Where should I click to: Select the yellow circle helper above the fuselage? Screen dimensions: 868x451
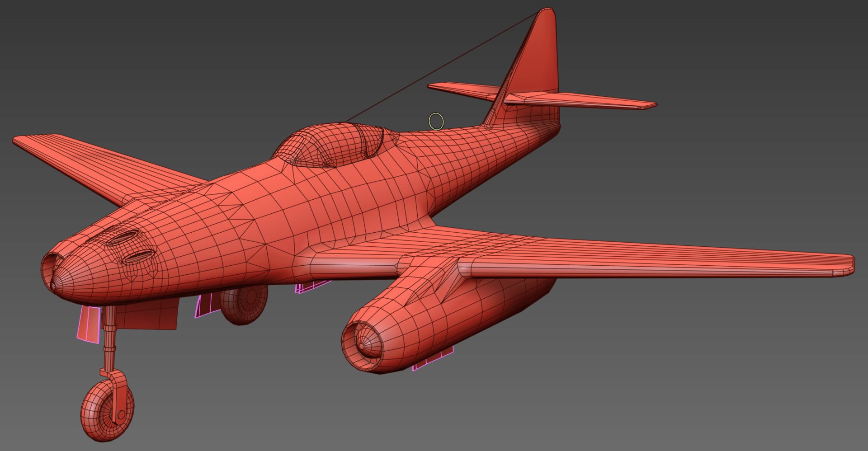click(x=436, y=122)
